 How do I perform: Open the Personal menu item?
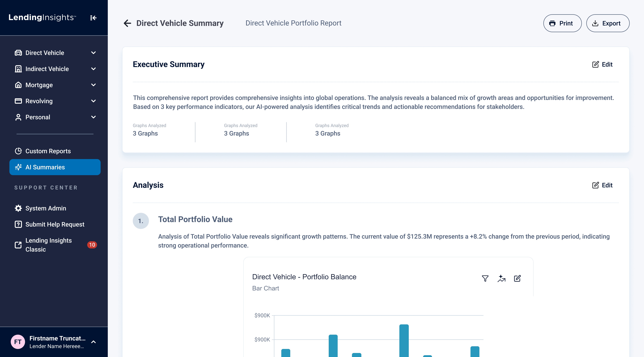click(x=38, y=117)
